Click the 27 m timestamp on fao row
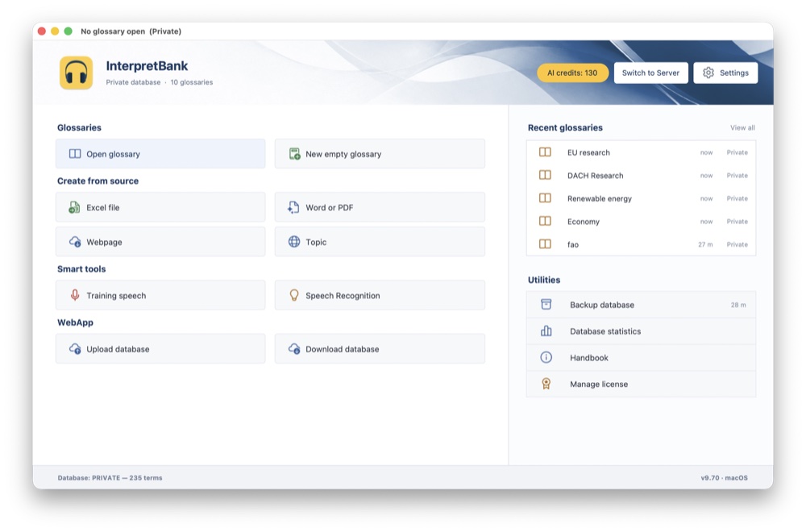 pos(705,245)
